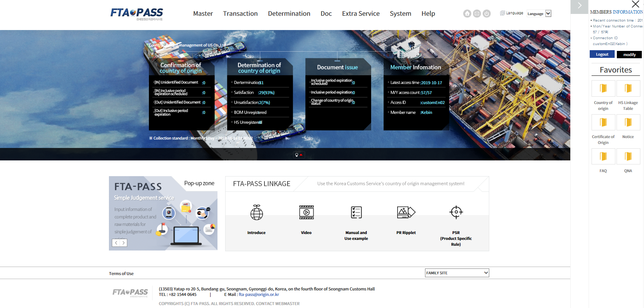Image resolution: width=644 pixels, height=308 pixels.
Task: Open the PSR crosshair target icon
Action: [456, 212]
